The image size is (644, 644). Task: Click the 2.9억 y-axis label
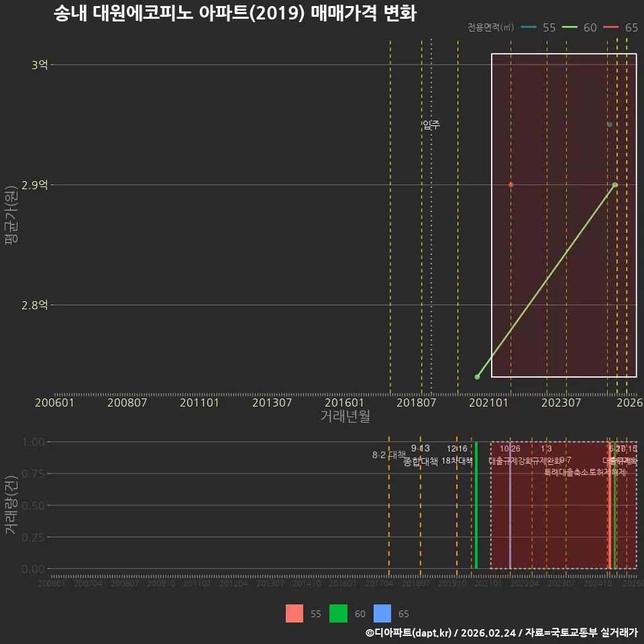tap(35, 185)
